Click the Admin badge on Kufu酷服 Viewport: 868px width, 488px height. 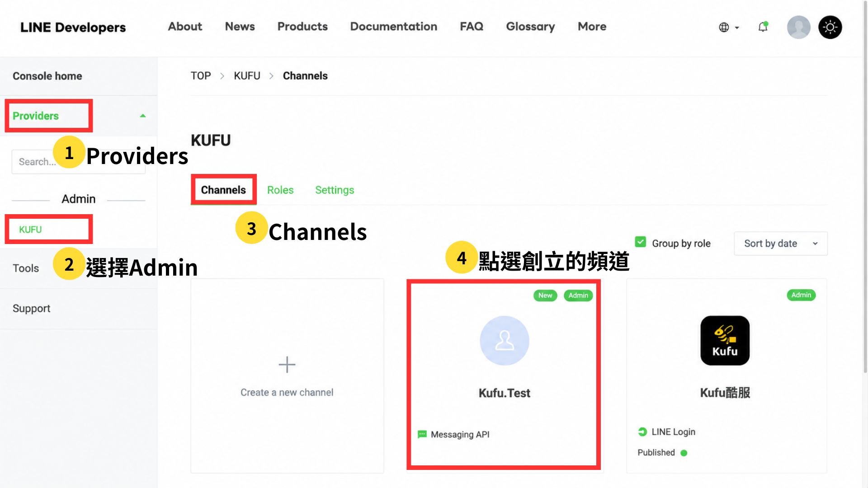point(801,295)
